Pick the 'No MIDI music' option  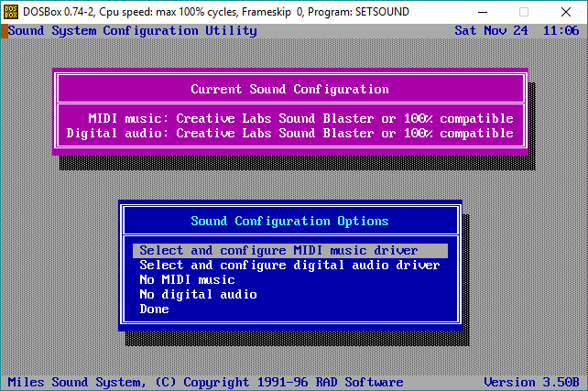coord(187,279)
